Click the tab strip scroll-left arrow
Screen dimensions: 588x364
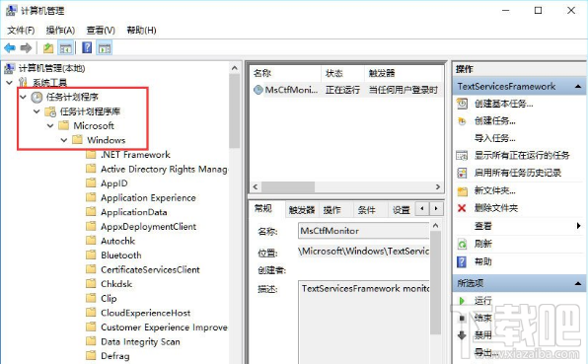click(422, 208)
